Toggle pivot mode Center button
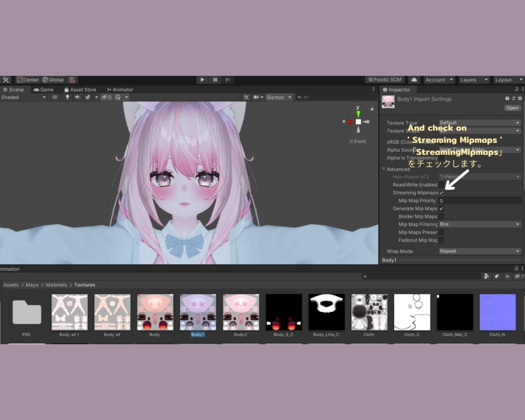 pos(28,79)
